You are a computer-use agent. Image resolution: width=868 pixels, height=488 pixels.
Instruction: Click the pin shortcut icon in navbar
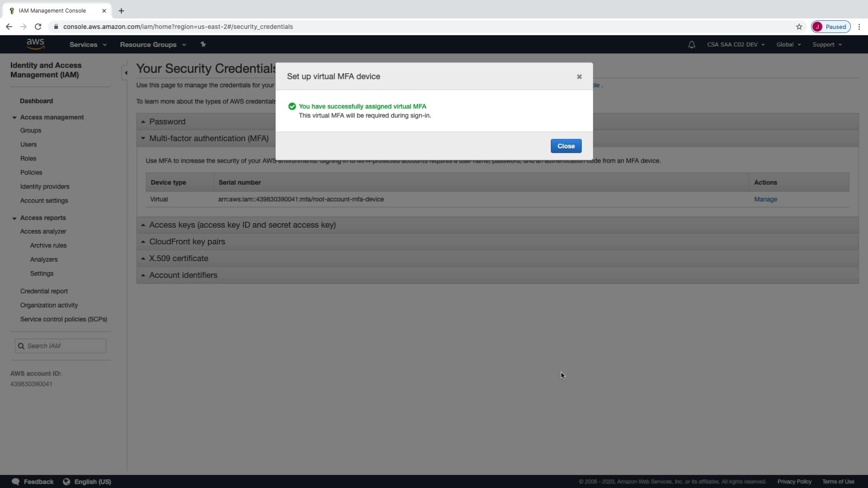203,44
